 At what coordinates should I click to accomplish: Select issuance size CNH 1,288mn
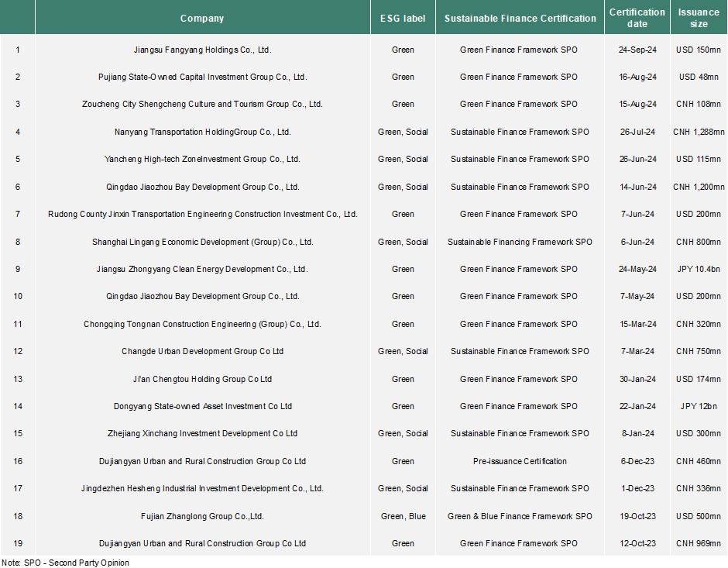tap(699, 132)
